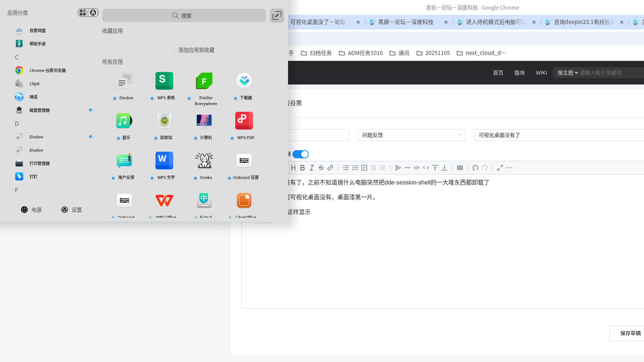Switch to the 进入待机模式后电脑 Chrome tab

pos(497,22)
